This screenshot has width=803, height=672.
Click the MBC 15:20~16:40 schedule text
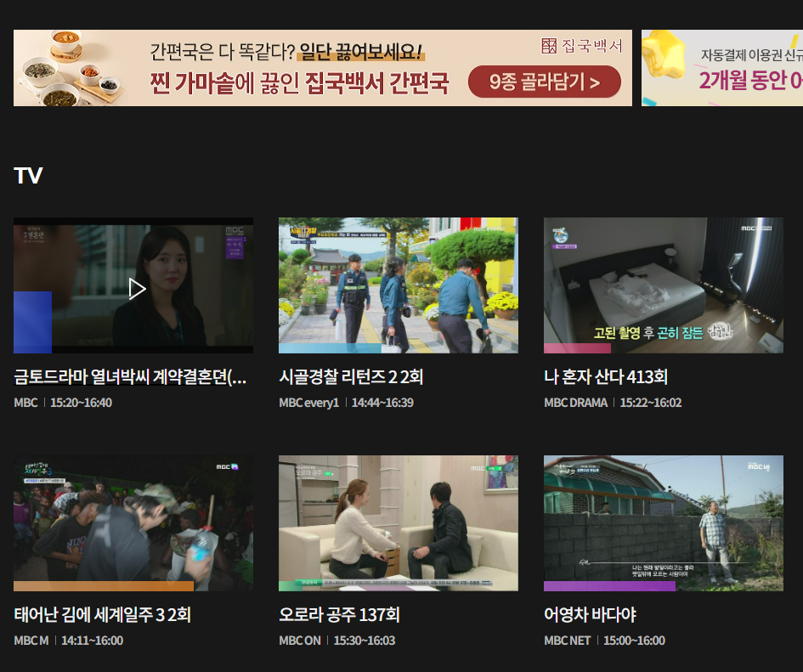(x=63, y=403)
